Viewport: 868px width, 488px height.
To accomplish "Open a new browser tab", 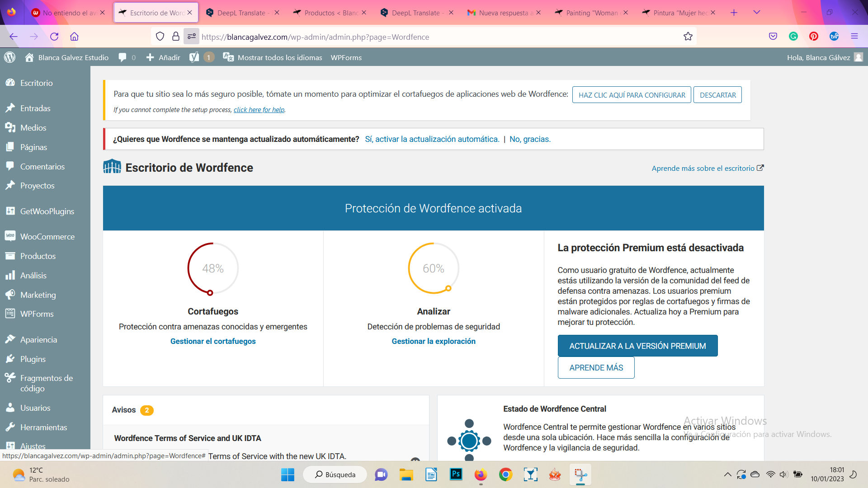I will (x=734, y=13).
